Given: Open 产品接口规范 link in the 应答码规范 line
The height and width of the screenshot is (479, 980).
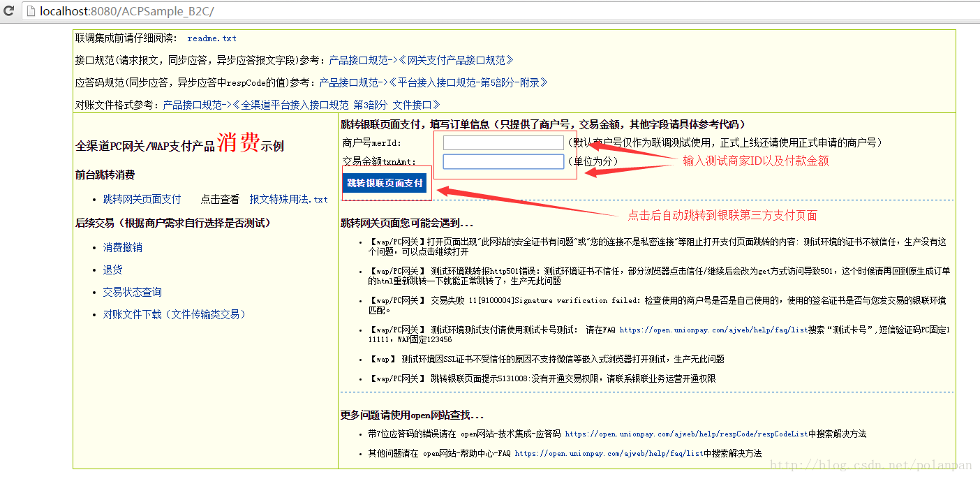Looking at the screenshot, I should point(348,83).
